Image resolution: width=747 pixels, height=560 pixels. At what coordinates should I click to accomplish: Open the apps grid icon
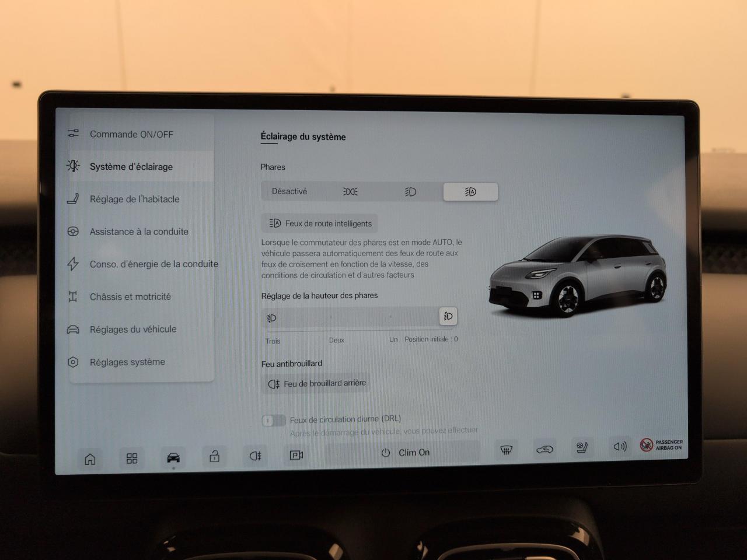pyautogui.click(x=132, y=458)
